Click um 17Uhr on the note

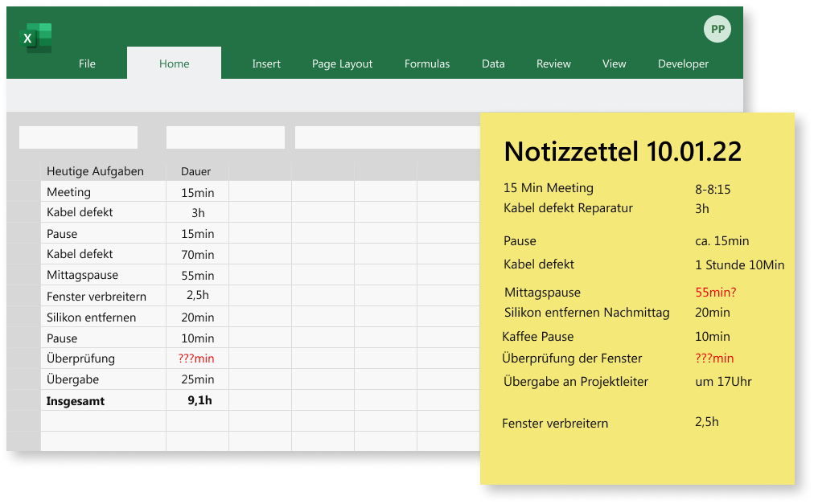[723, 382]
